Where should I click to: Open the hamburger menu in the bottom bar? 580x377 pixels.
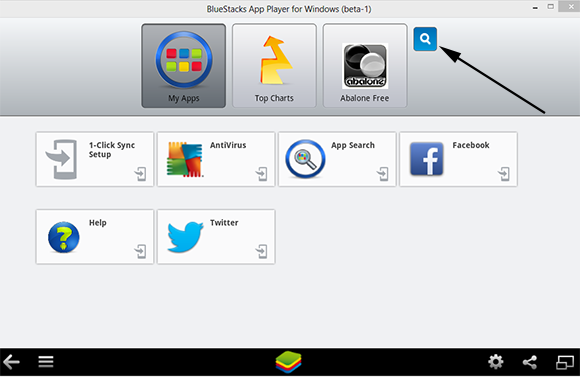[x=46, y=362]
